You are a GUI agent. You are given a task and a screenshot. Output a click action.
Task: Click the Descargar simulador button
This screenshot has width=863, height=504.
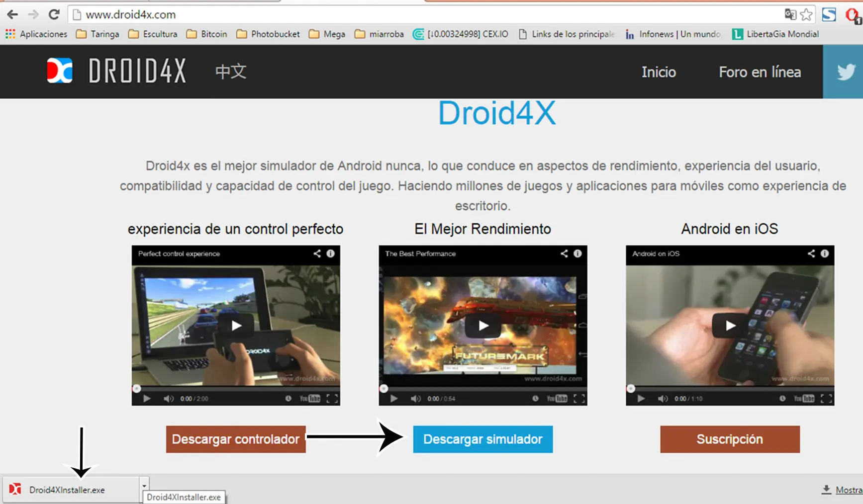coord(483,439)
